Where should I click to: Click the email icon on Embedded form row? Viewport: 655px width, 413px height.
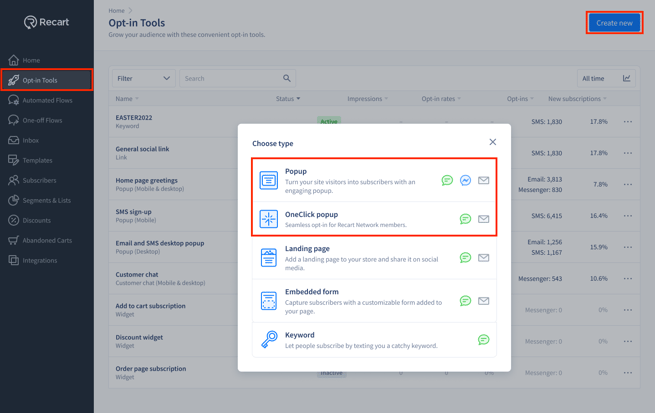[483, 301]
